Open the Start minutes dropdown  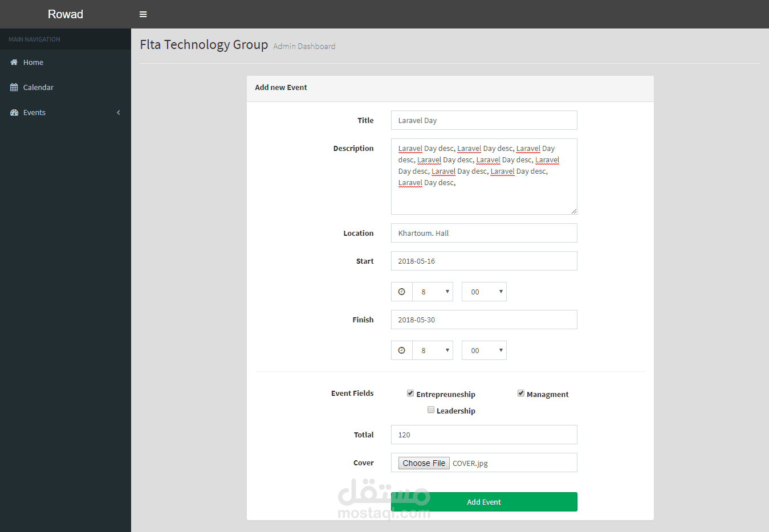point(484,292)
